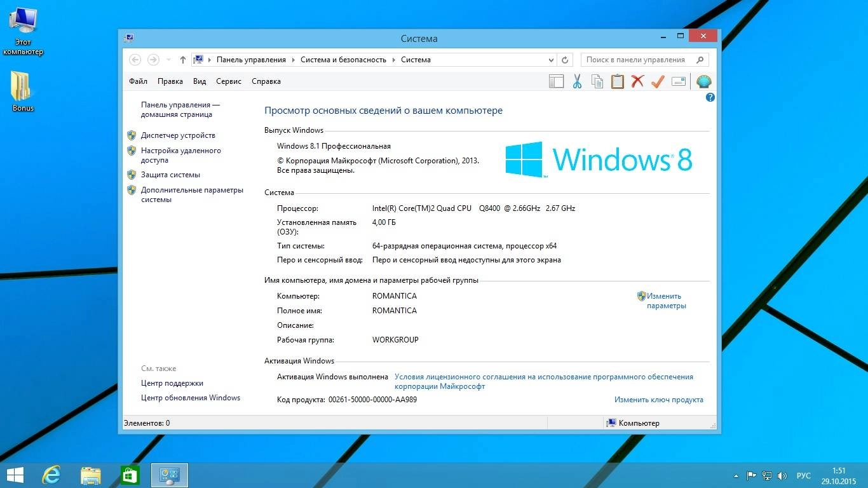
Task: Click the computer icon in the address bar
Action: pyautogui.click(x=198, y=60)
